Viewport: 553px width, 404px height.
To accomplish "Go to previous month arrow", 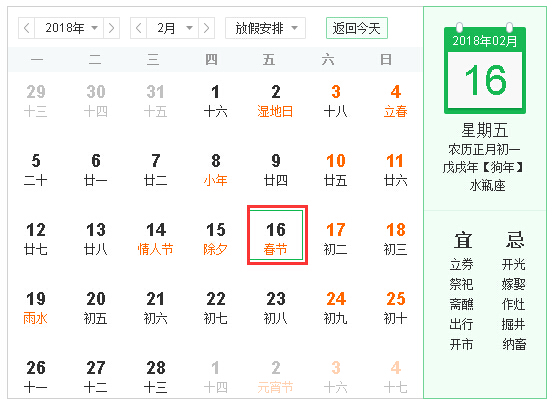I will click(x=139, y=28).
